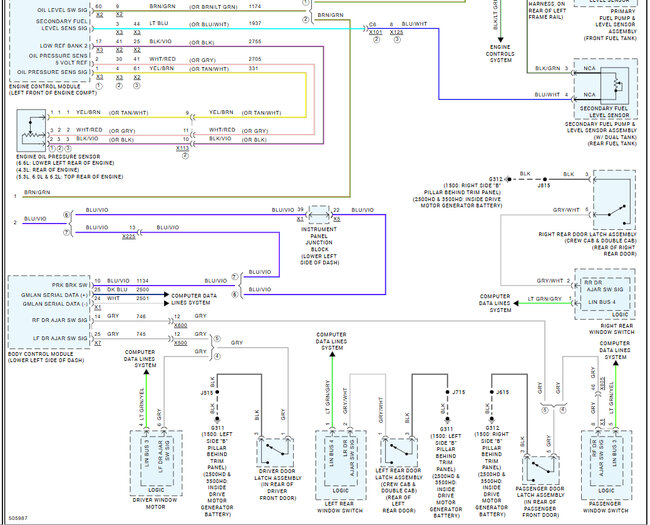This screenshot has height=525, width=650.
Task: Click the left rear door latch switch symbol
Action: tap(399, 451)
